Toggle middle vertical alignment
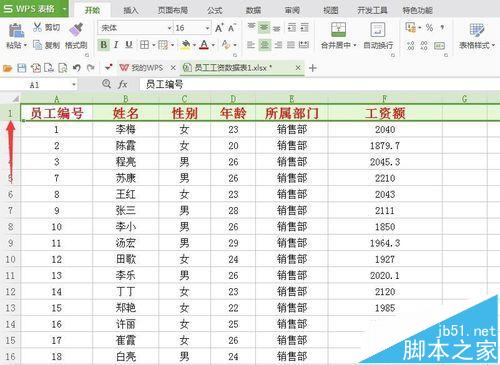 point(264,27)
